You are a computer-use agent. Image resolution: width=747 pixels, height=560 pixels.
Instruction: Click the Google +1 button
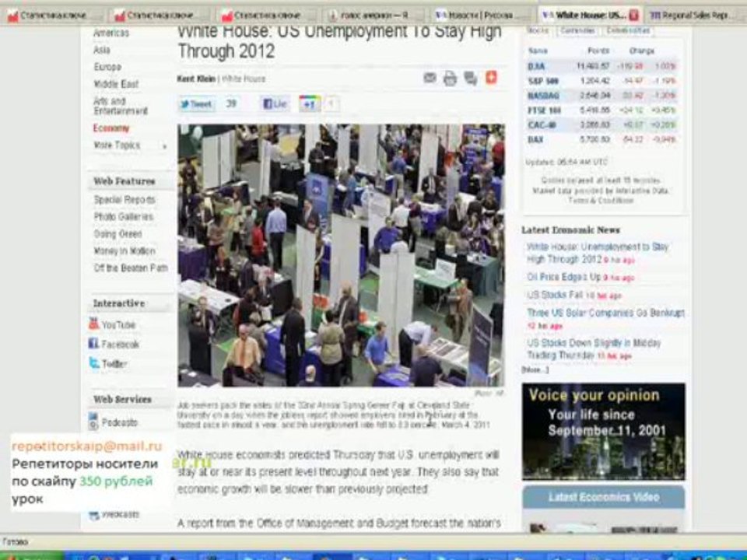tap(309, 103)
